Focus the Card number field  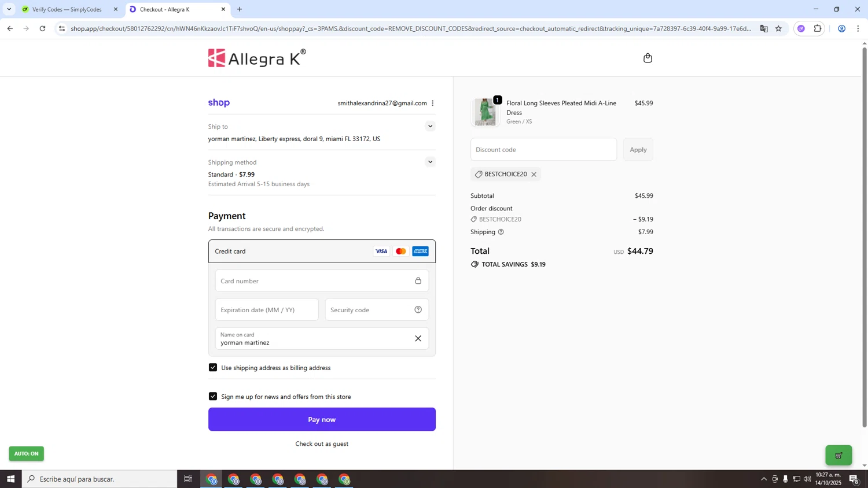click(x=322, y=281)
